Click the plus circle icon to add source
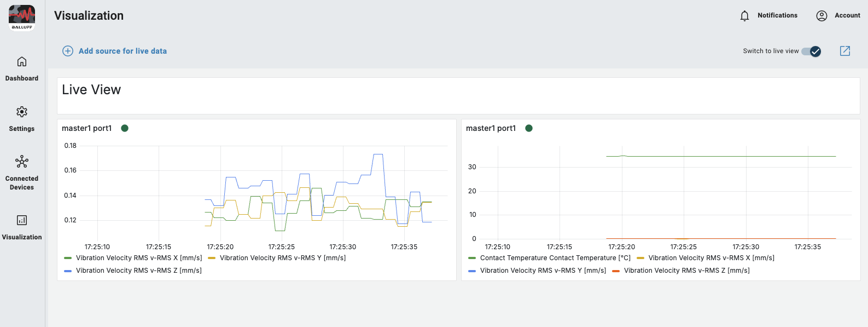868x327 pixels. point(68,51)
